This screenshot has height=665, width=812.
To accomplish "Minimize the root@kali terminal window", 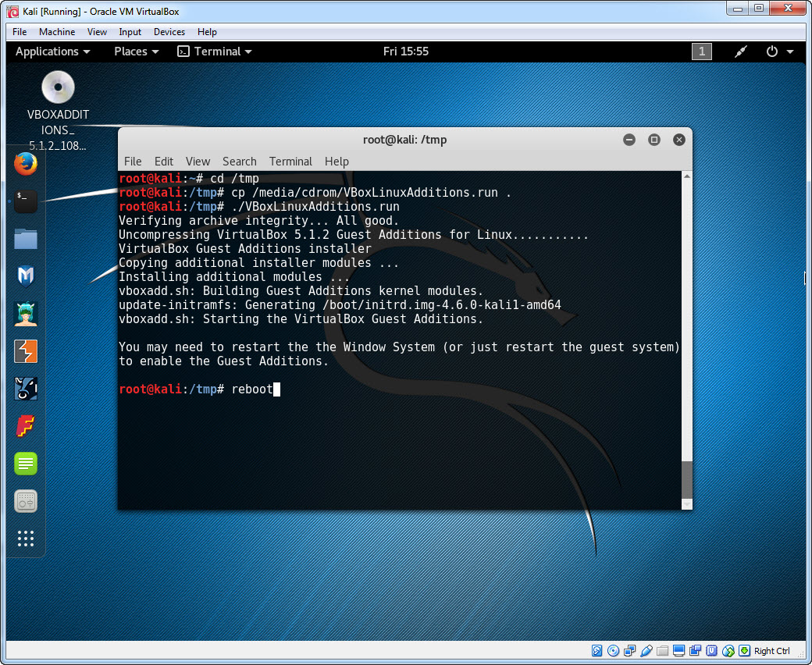I will pyautogui.click(x=629, y=140).
